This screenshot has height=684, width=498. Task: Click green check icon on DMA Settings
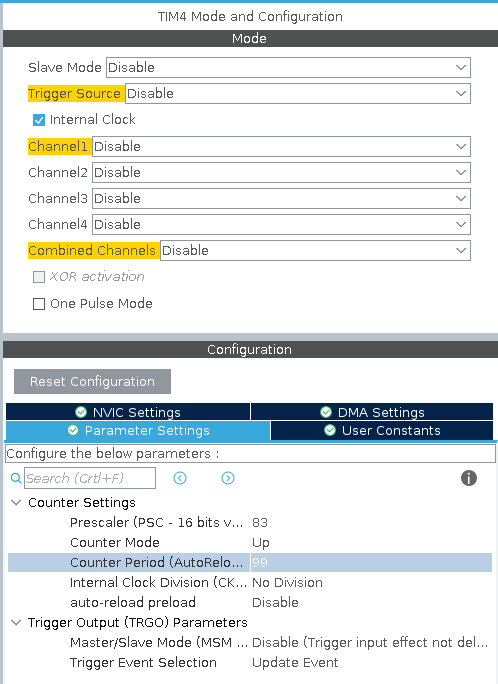point(326,412)
